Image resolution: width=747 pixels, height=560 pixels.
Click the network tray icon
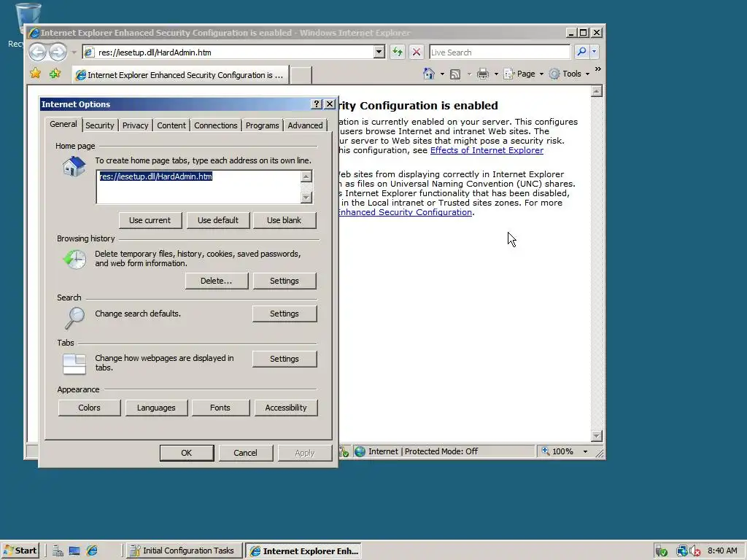pos(682,551)
